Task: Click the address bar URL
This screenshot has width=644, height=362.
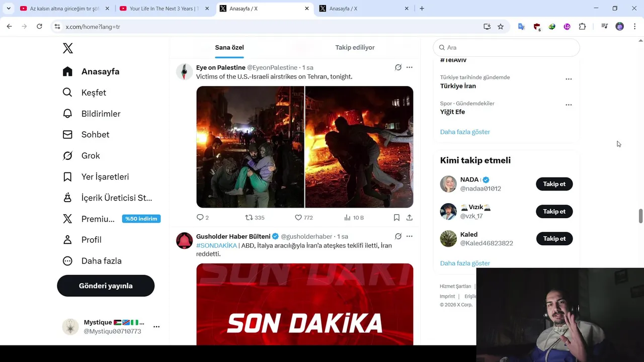Action: (x=93, y=27)
